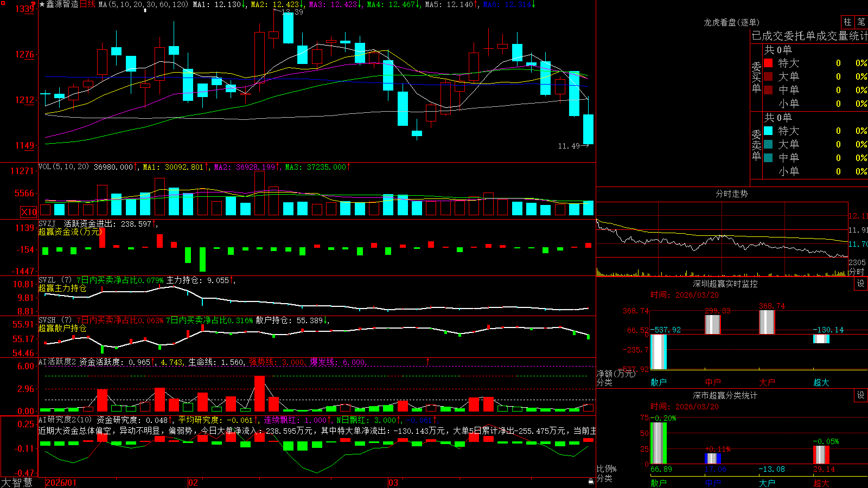Click the 03 month marker on the time axis
This screenshot has height=488, width=868.
click(x=393, y=483)
